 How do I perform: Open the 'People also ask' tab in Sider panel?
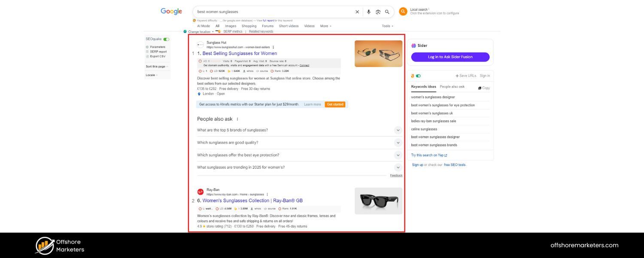[x=451, y=86]
